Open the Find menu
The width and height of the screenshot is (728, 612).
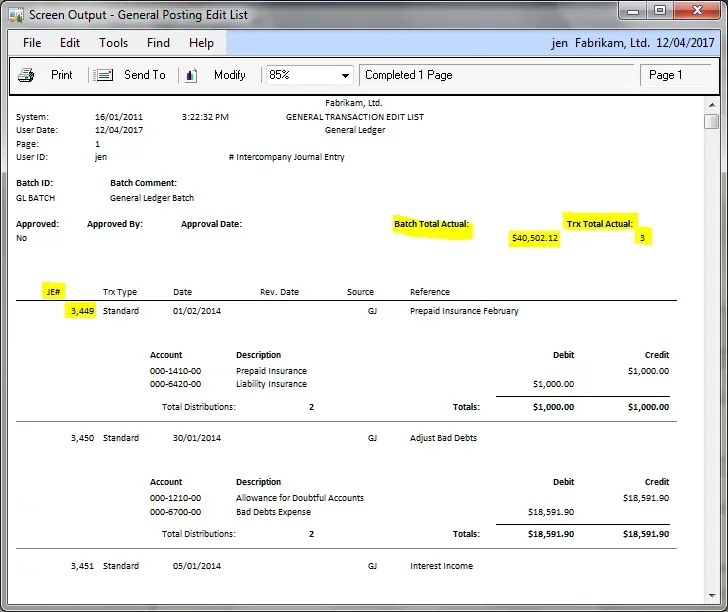tap(158, 43)
